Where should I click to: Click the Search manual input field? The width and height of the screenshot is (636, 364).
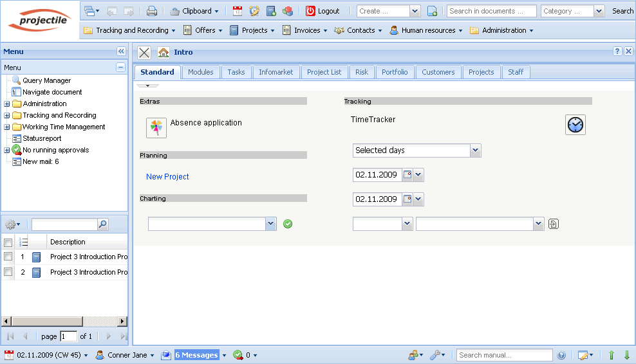pos(504,355)
